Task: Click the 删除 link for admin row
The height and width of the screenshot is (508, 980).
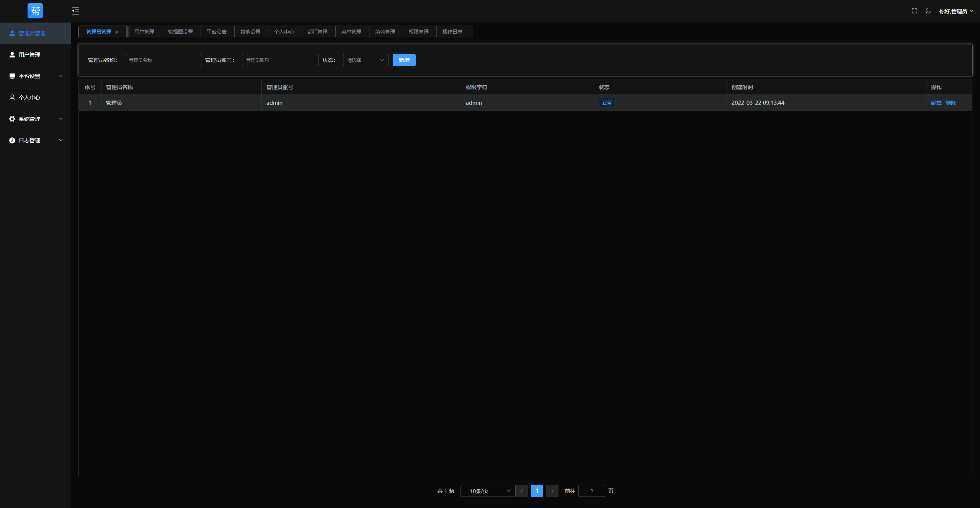Action: 951,103
